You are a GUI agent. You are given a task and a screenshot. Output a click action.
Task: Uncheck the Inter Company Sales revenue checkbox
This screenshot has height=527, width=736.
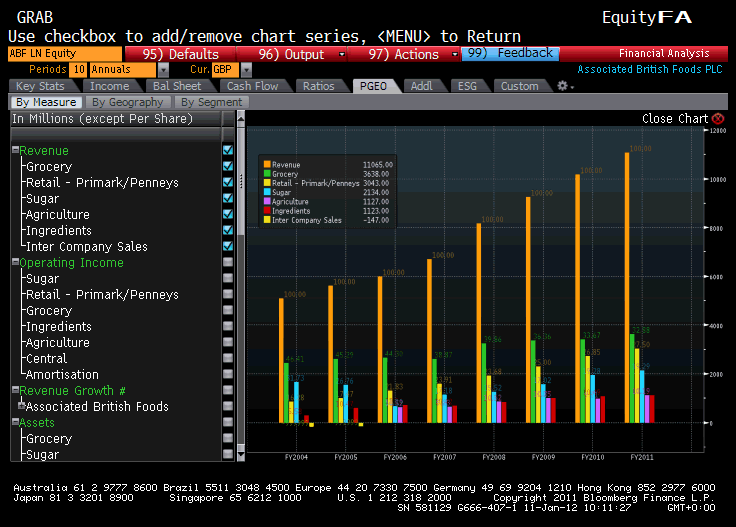pos(228,246)
